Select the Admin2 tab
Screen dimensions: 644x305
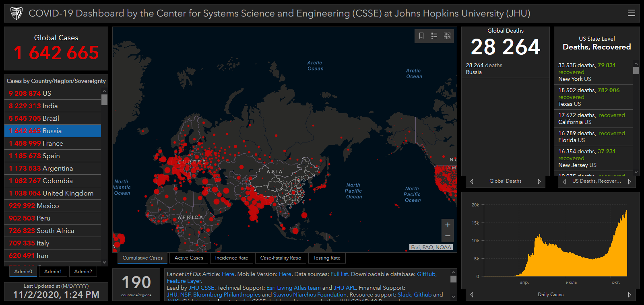tap(83, 272)
